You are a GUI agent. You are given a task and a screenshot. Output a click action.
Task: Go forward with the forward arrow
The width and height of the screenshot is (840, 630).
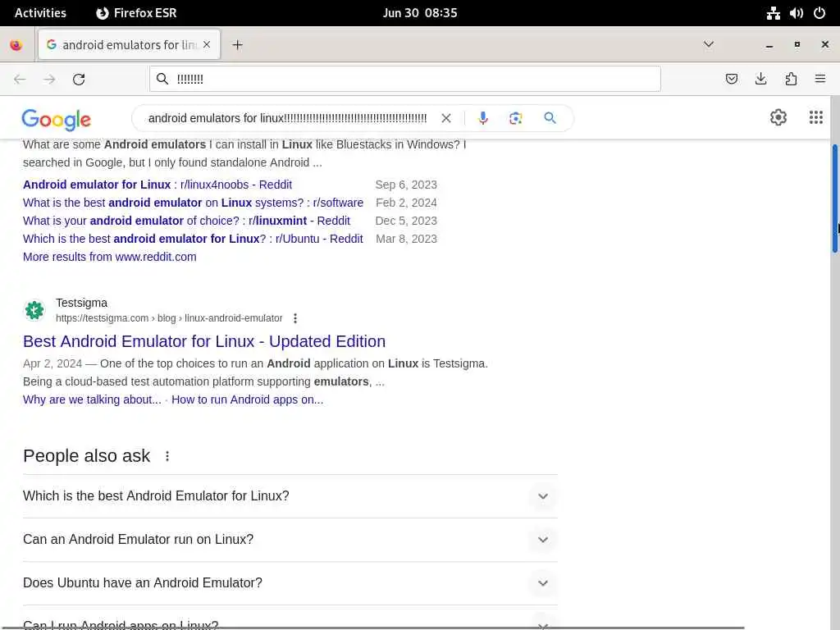[49, 80]
